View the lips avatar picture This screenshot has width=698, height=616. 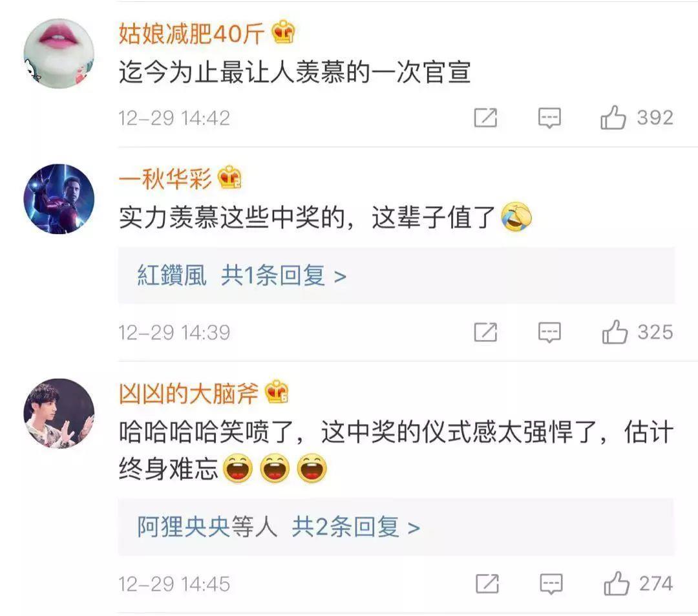[59, 54]
